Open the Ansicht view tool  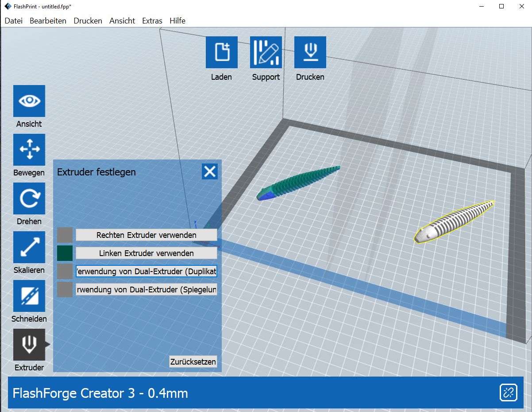(x=29, y=101)
